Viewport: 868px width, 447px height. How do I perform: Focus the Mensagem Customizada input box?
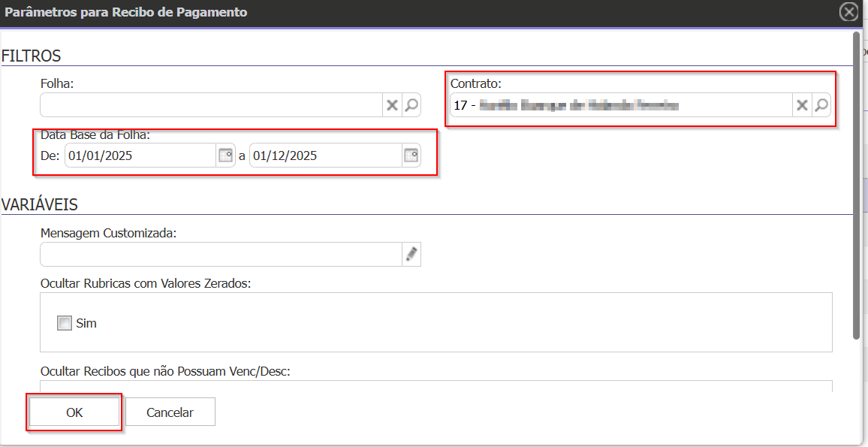tap(221, 255)
